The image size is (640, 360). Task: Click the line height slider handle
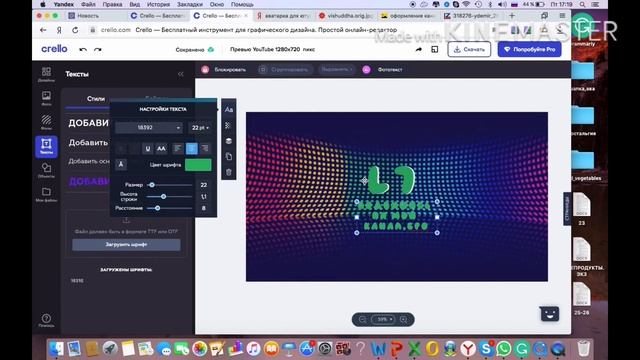click(163, 196)
